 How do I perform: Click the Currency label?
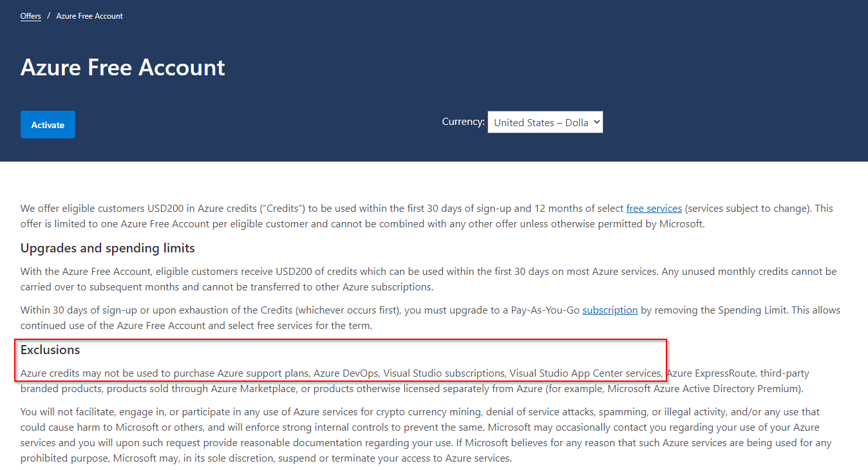[463, 122]
